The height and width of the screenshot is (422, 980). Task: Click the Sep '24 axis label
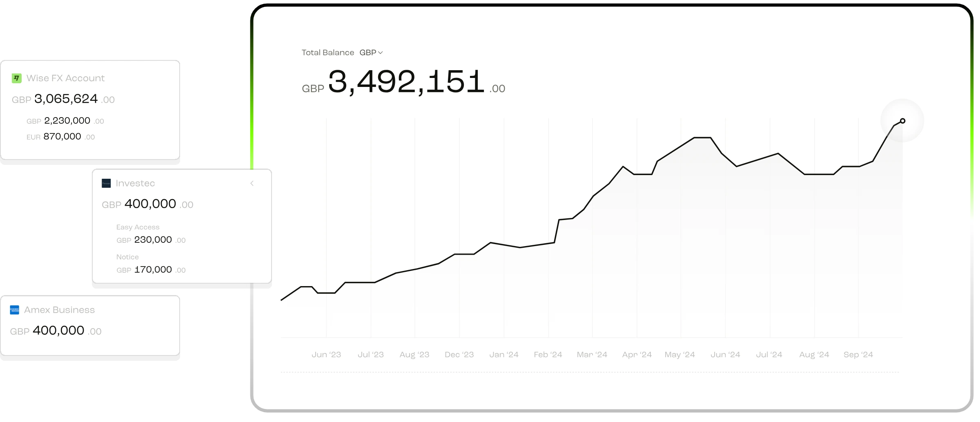[x=858, y=355]
